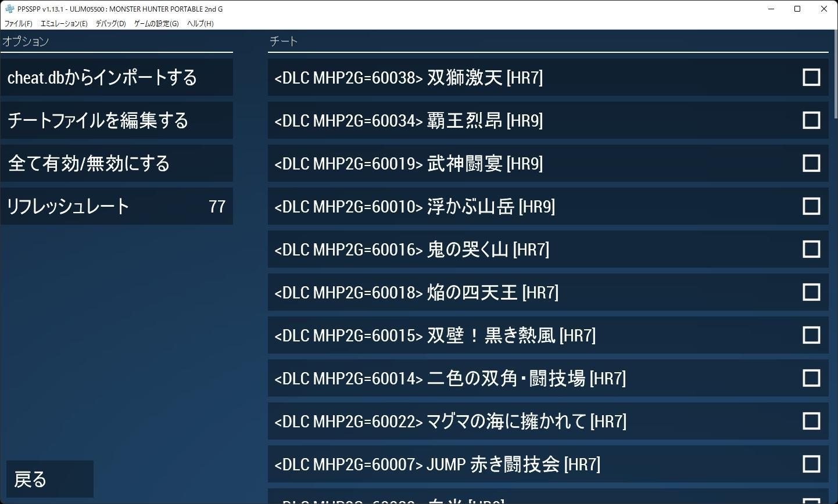Enable the 双獅激天 [HR7] cheat checkbox
838x504 pixels.
tap(811, 77)
